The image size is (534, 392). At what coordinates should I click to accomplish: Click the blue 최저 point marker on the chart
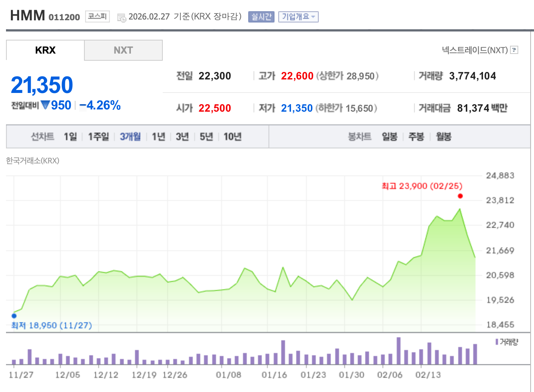click(x=14, y=316)
